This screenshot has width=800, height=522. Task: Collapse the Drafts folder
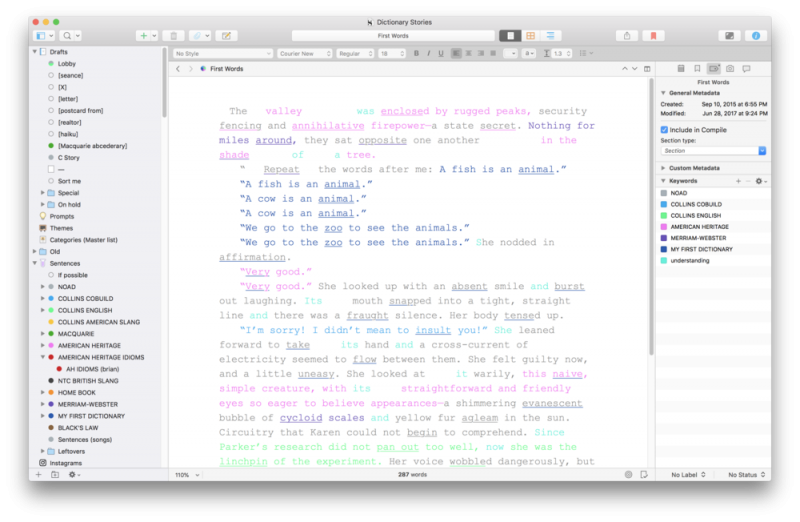(35, 52)
